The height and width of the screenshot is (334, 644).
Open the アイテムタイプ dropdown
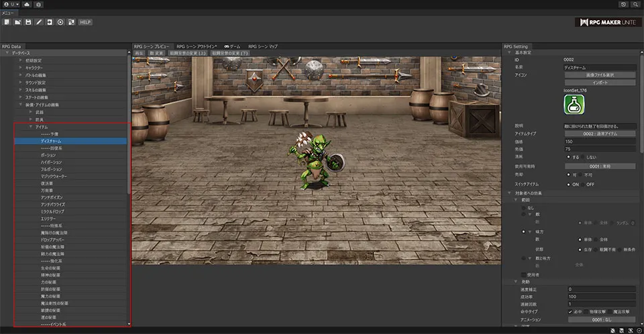(x=599, y=133)
